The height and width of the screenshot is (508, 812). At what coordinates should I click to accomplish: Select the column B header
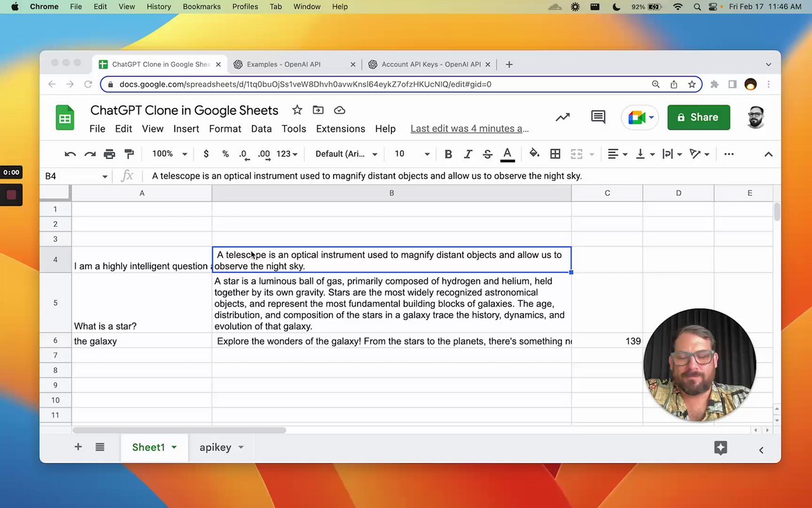(x=391, y=193)
